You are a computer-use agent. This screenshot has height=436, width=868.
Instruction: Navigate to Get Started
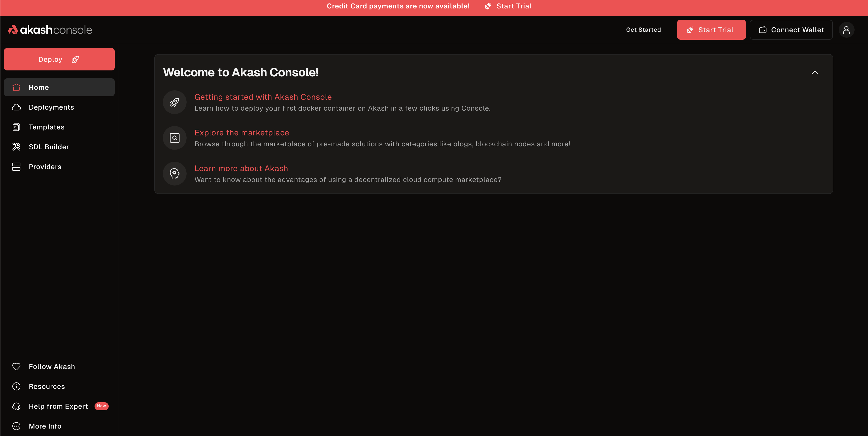[x=643, y=30]
